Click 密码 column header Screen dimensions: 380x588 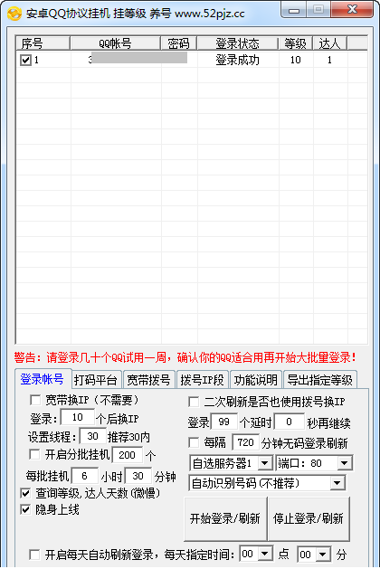coord(179,43)
